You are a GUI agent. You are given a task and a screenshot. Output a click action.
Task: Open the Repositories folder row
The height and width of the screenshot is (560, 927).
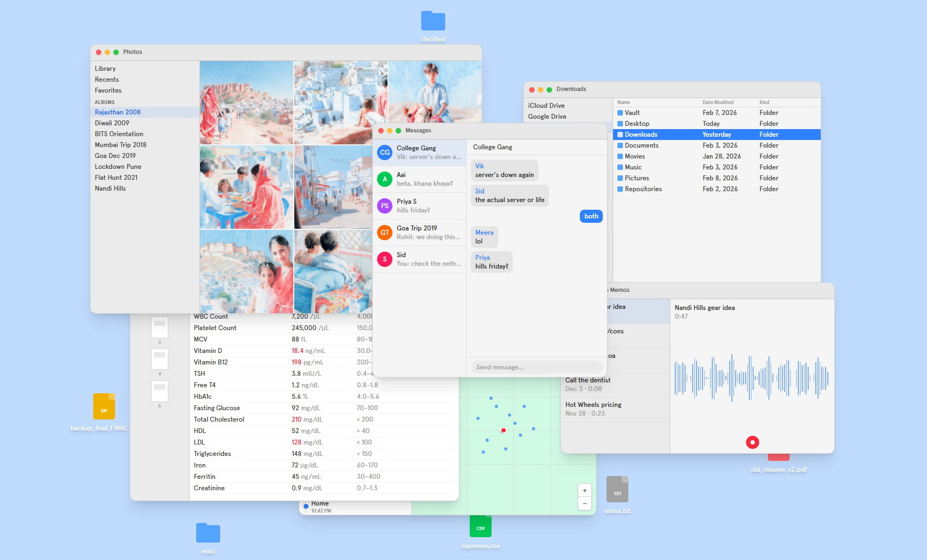pos(643,189)
